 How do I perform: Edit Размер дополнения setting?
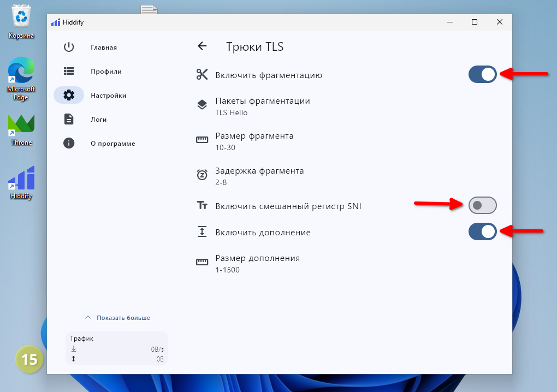[346, 264]
